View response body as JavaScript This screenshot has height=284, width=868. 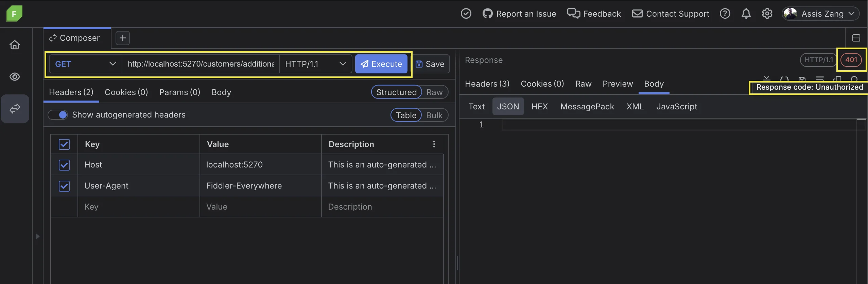point(677,106)
